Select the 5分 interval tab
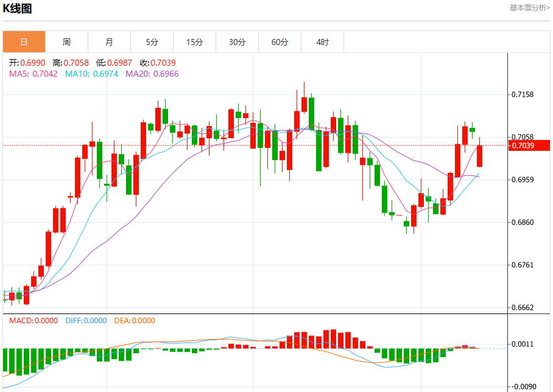The image size is (553, 392). click(152, 42)
